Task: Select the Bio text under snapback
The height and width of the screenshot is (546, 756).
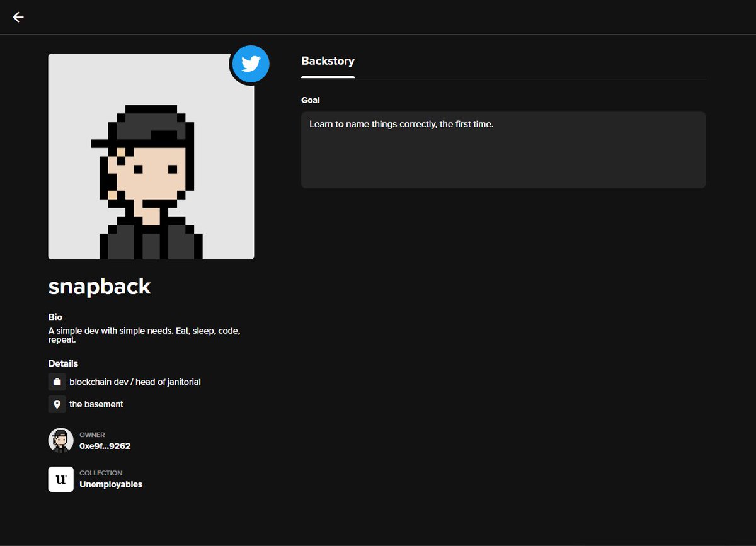Action: coord(144,334)
